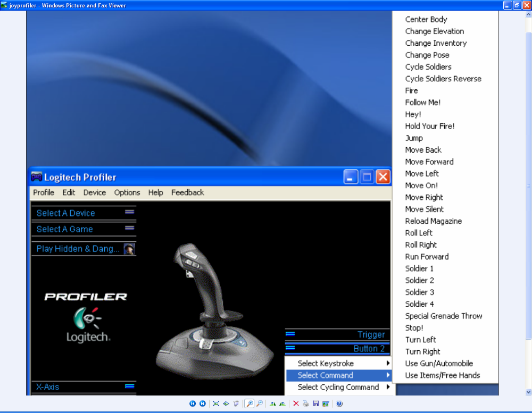Choose Change Inventory command
Screen dimensions: 532x413
coord(445,43)
